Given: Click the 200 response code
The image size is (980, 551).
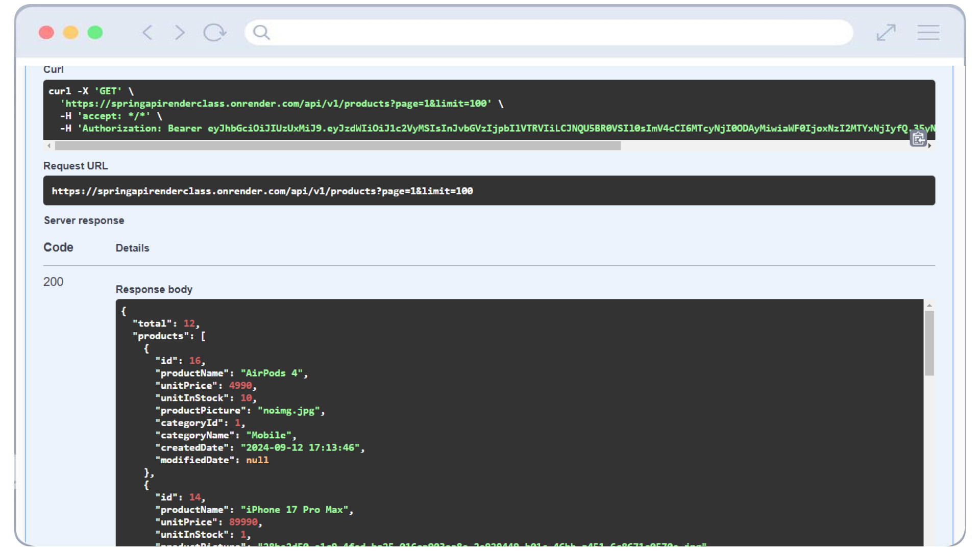Looking at the screenshot, I should pos(53,282).
